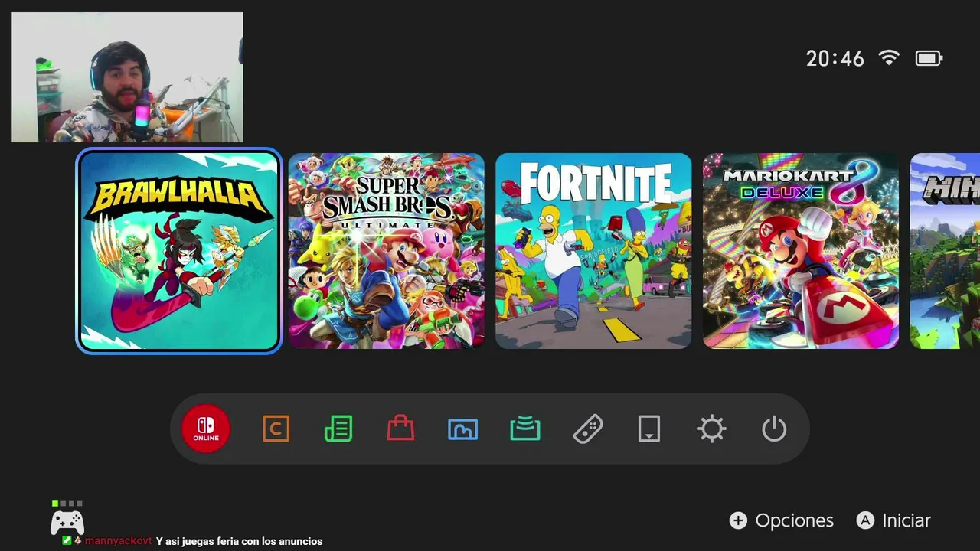The width and height of the screenshot is (980, 551).
Task: Open GameChat icon with letter C
Action: coord(276,429)
